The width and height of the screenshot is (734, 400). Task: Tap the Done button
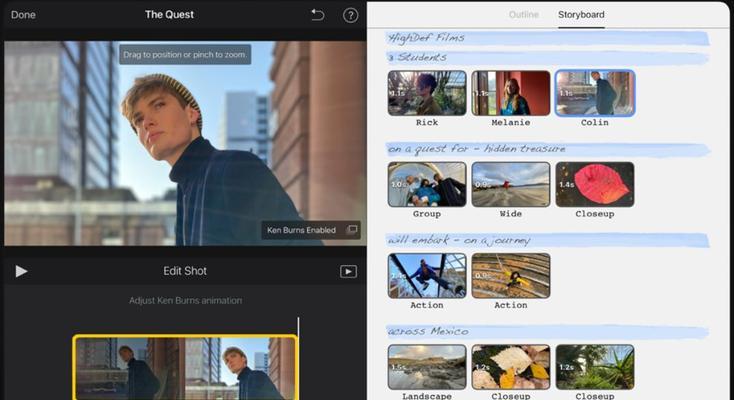(x=23, y=15)
